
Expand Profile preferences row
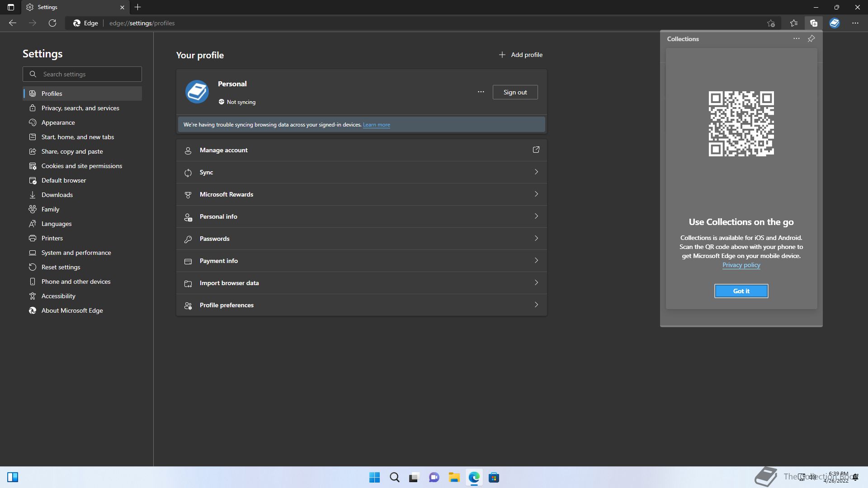(x=362, y=305)
